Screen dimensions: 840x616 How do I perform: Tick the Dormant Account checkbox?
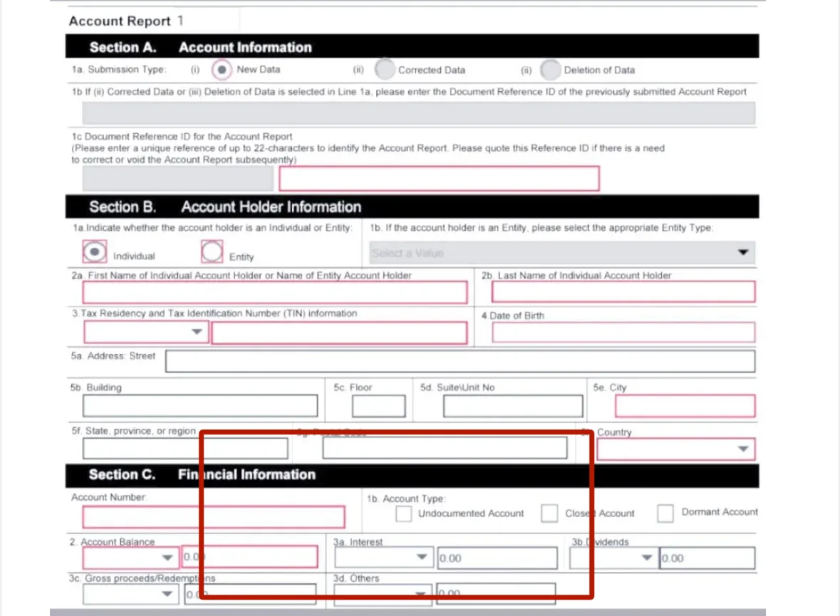click(665, 513)
